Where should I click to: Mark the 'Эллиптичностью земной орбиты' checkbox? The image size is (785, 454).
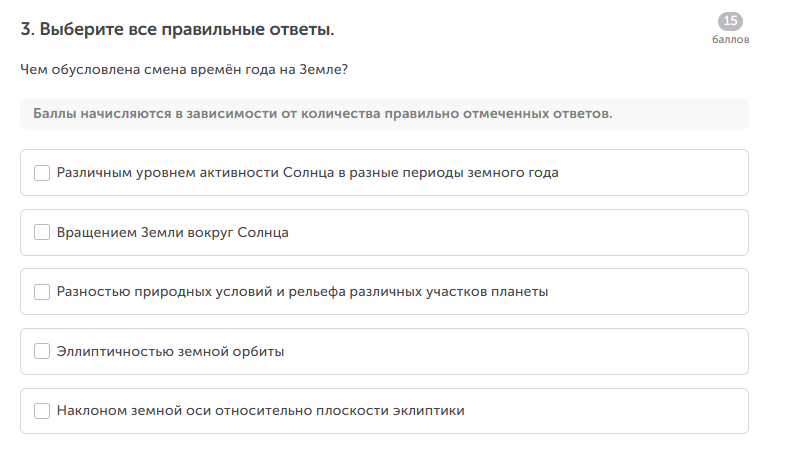point(42,351)
